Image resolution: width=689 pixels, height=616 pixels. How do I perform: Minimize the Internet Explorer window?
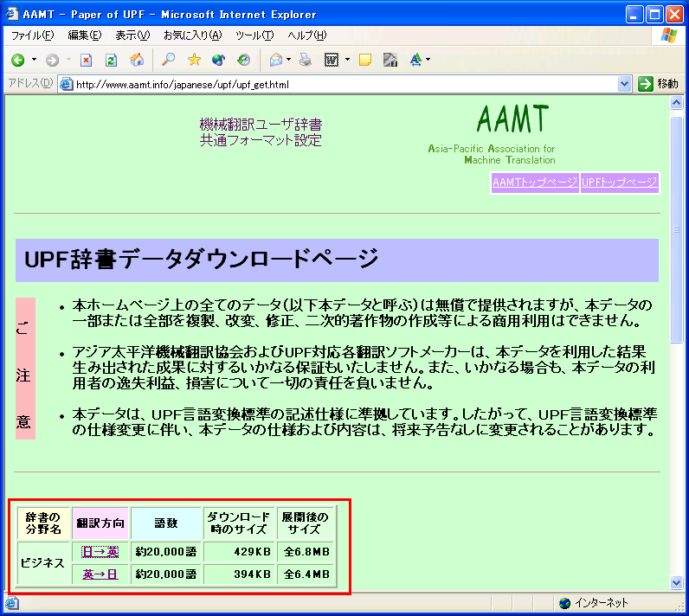tap(634, 15)
